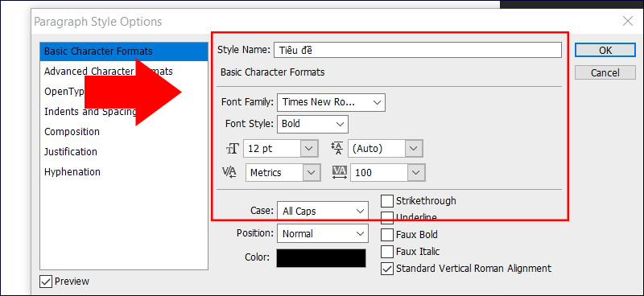Click the Font Style label
This screenshot has width=644, height=296.
coord(250,124)
